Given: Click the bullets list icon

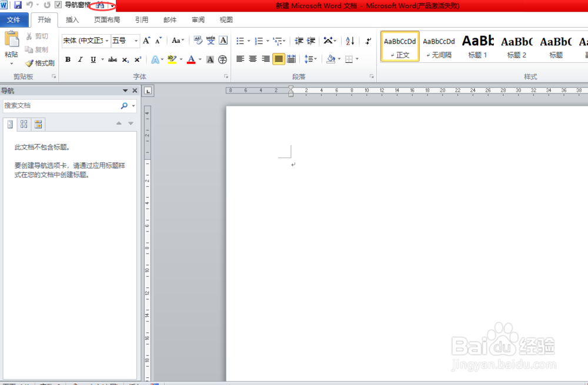Looking at the screenshot, I should (x=240, y=41).
